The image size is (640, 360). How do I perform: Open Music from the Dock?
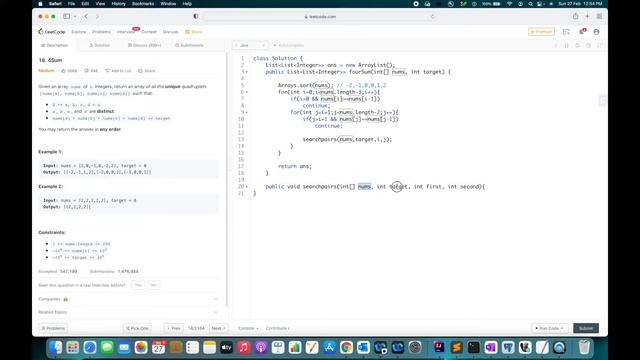click(x=244, y=347)
